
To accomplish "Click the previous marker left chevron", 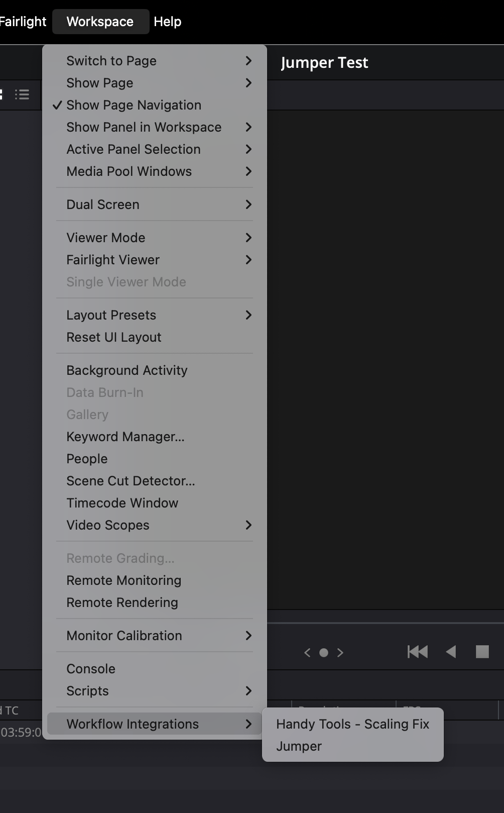I will click(307, 653).
